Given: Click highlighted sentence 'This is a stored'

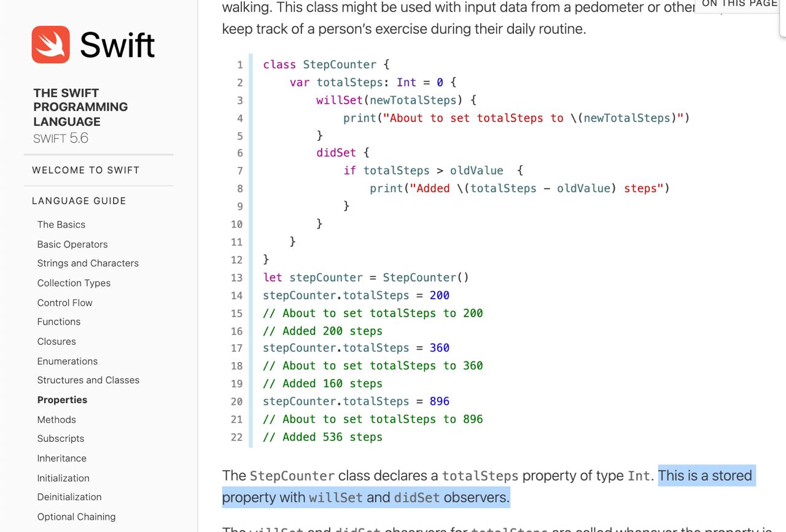Looking at the screenshot, I should [x=705, y=476].
